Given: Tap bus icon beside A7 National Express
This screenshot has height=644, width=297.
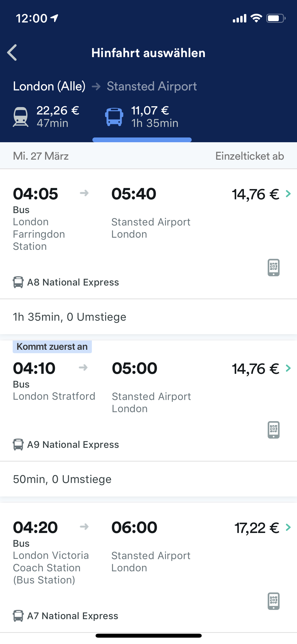Looking at the screenshot, I should click(x=18, y=616).
